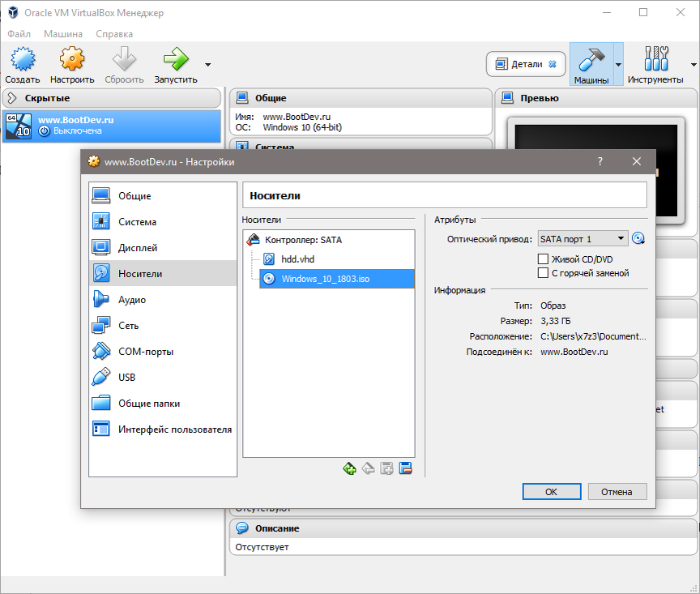
Task: Click the Носители disk icon in sidebar
Action: (101, 273)
